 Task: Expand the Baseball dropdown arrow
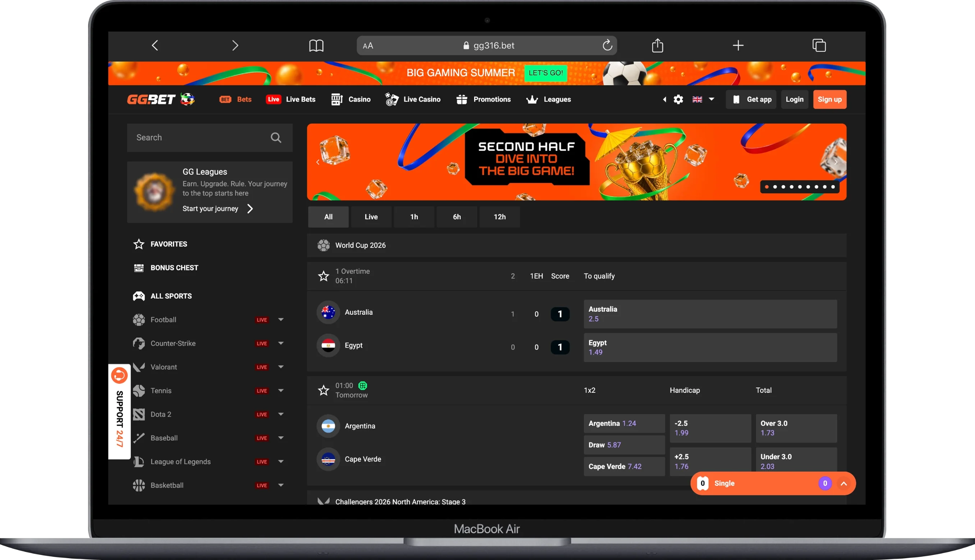tap(281, 438)
